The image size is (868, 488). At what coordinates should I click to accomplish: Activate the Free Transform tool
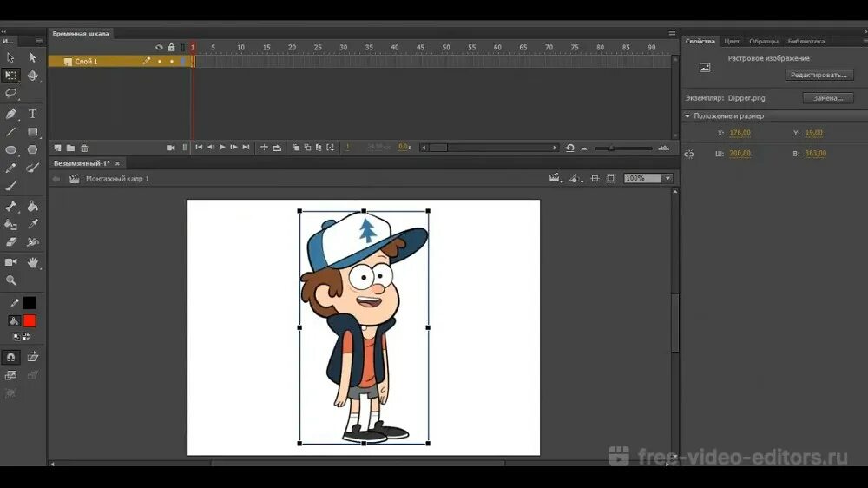pos(10,76)
